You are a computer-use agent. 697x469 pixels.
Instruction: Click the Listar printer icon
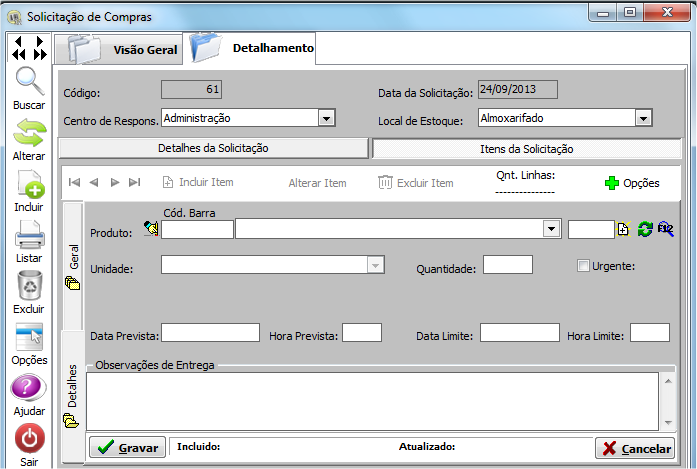point(28,237)
